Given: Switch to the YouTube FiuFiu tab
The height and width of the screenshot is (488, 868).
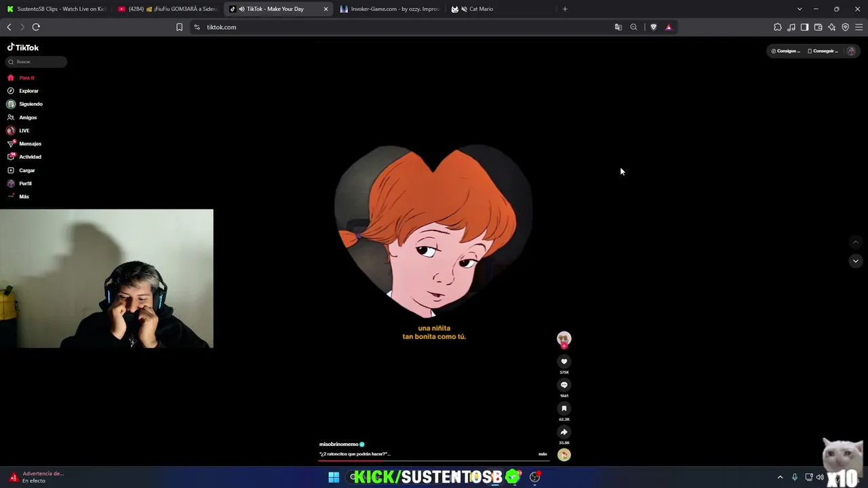Looking at the screenshot, I should [167, 9].
